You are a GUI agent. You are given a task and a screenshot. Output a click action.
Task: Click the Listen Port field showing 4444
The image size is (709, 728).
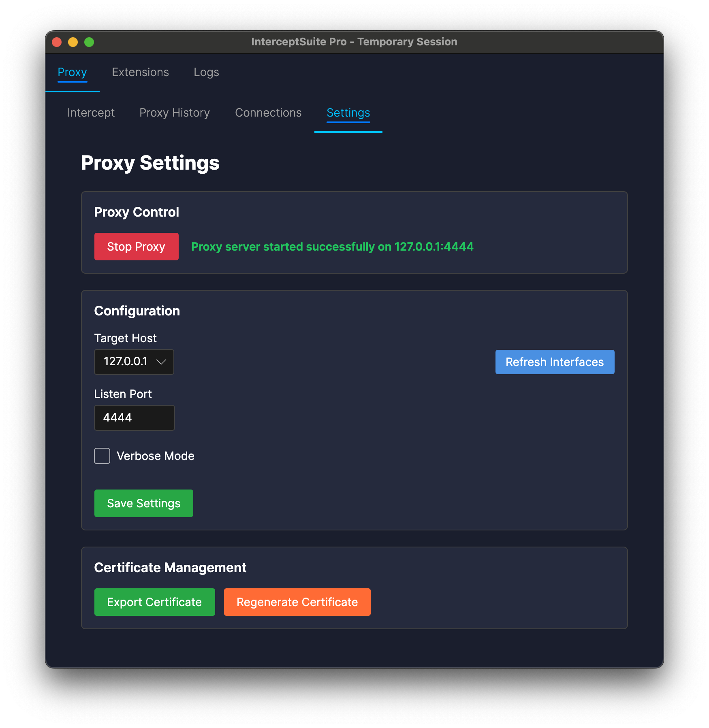coord(134,417)
